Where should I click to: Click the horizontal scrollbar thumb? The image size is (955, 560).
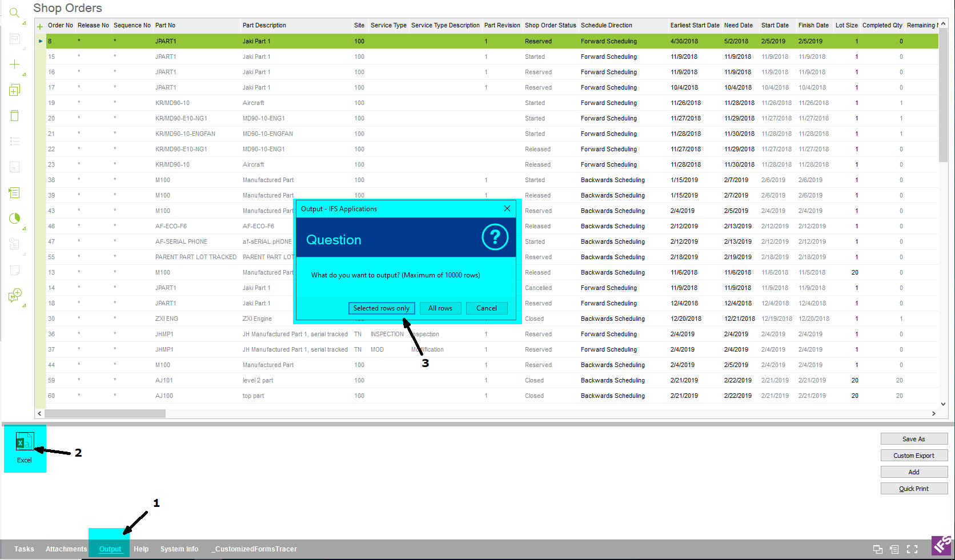[105, 413]
